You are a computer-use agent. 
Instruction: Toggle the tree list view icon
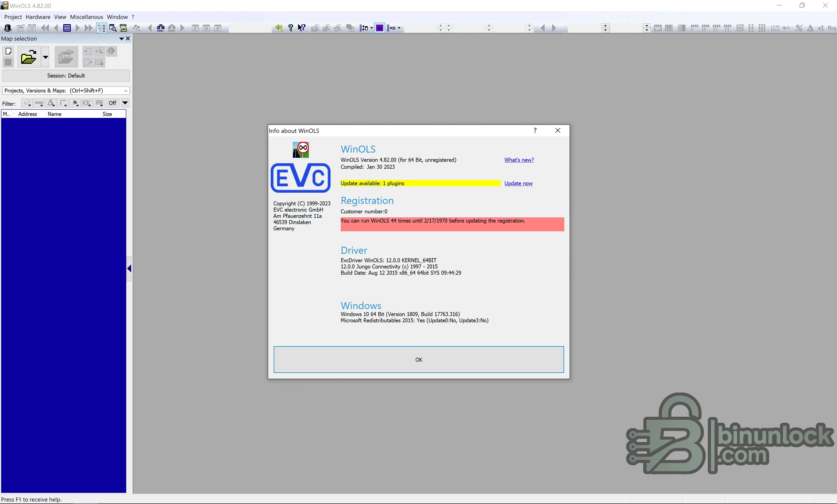[x=101, y=28]
